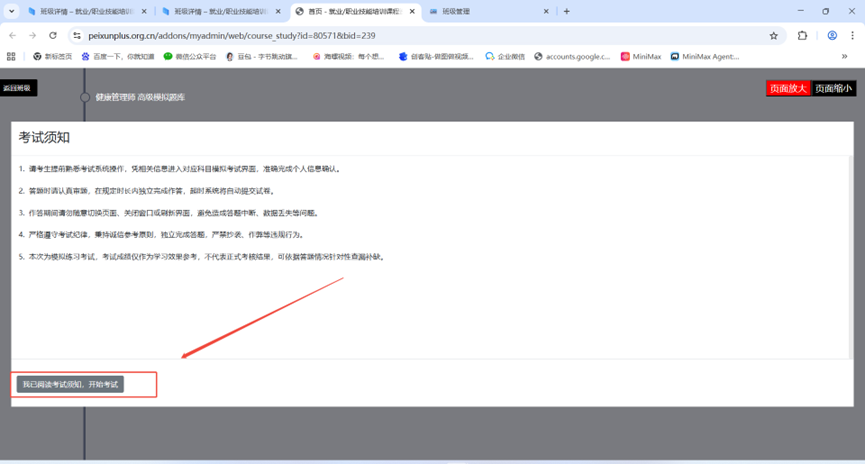Click the red 页面放大 button
The image size is (865, 464).
[787, 88]
